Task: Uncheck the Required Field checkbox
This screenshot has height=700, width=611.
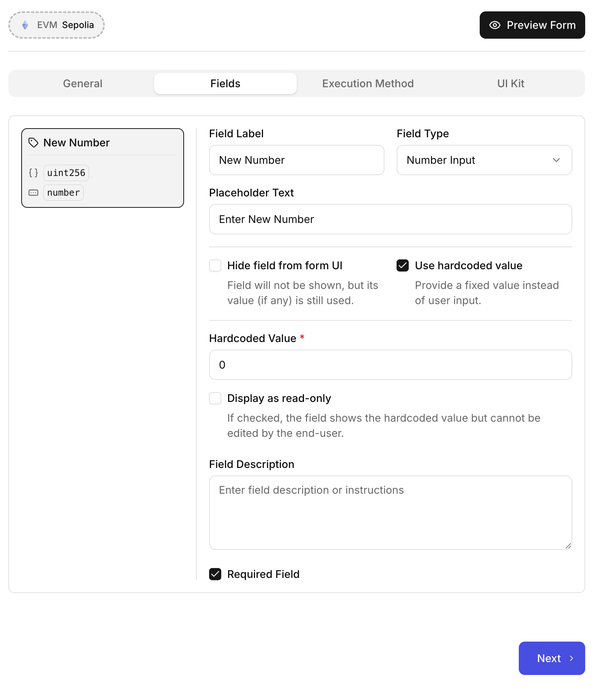Action: [x=216, y=574]
